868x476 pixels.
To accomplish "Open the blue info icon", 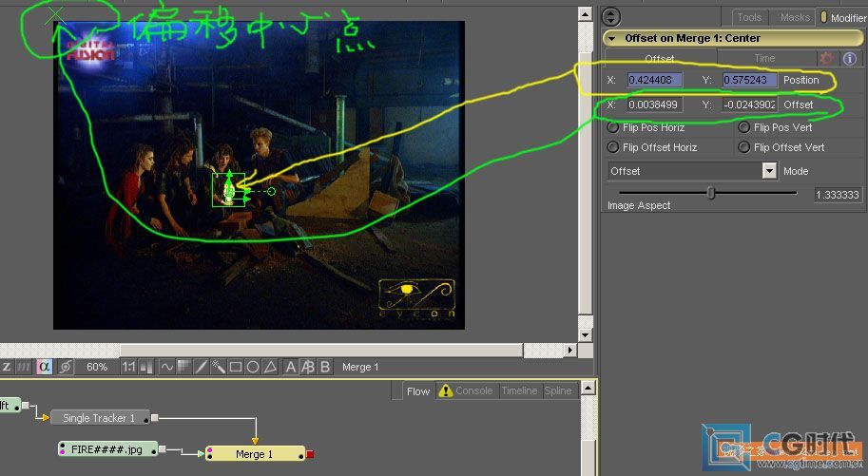I will (x=850, y=58).
